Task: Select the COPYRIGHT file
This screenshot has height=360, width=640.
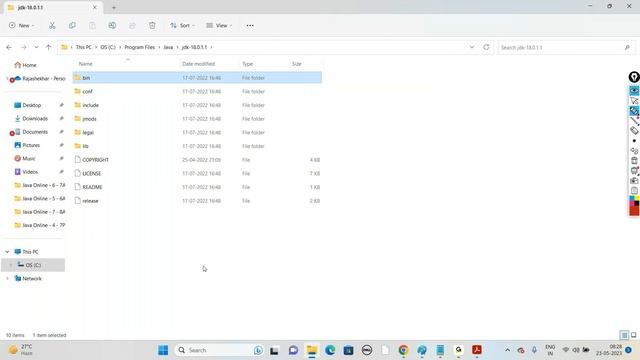Action: pos(197,160)
